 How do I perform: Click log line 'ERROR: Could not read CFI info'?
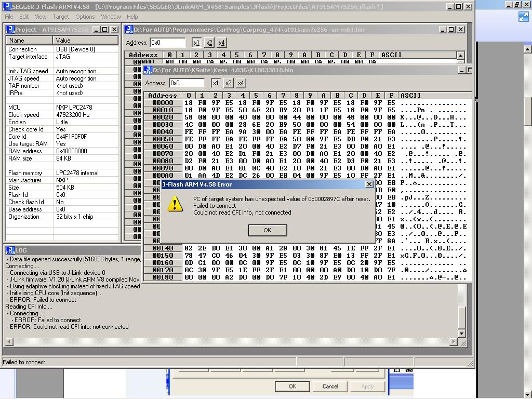point(69,327)
